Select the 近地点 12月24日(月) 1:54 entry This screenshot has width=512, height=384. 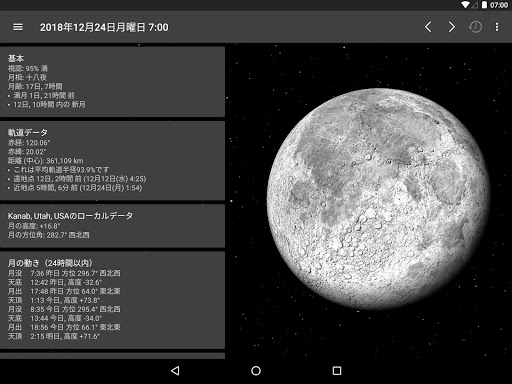(x=78, y=188)
